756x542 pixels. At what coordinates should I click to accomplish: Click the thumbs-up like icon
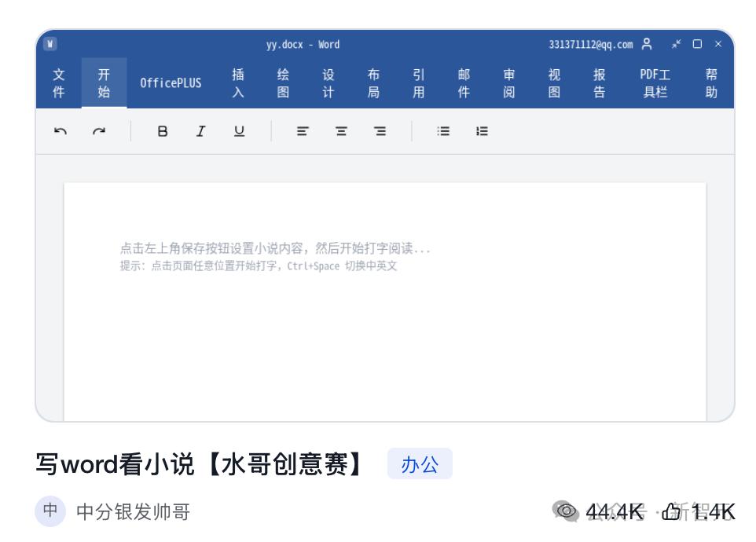[671, 511]
